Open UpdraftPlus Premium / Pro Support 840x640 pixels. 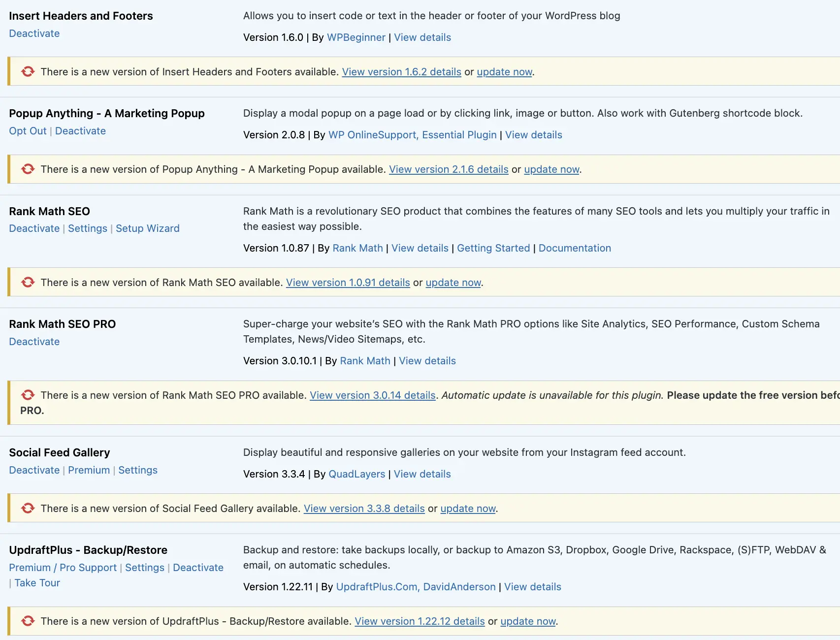click(63, 568)
